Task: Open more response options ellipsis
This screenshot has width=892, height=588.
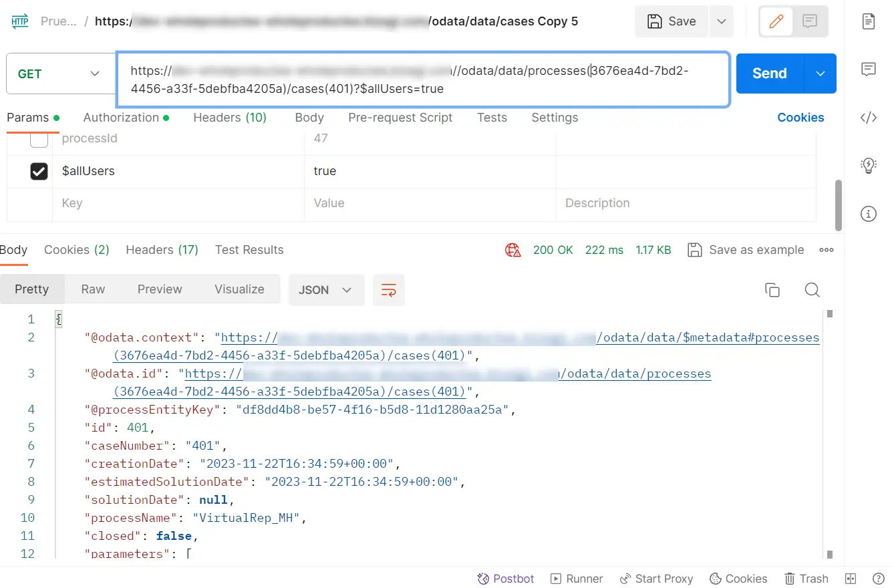Action: point(827,250)
